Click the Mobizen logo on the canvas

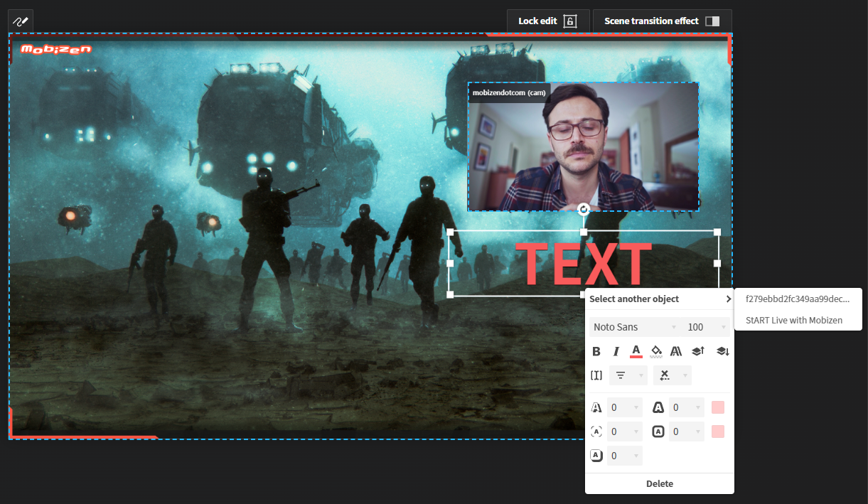pyautogui.click(x=56, y=50)
